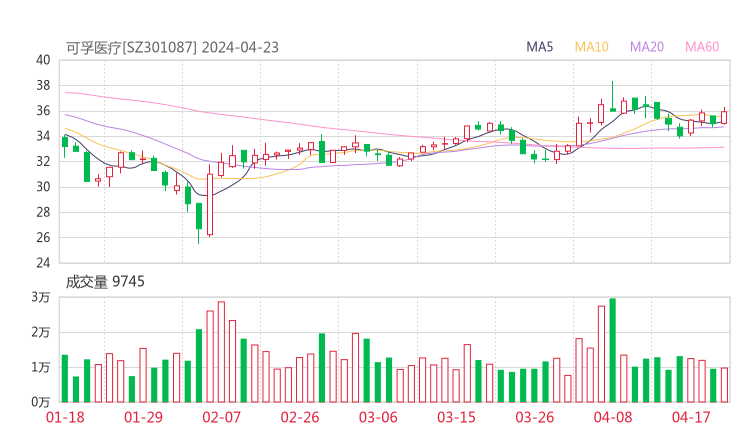Click the price axis value 38
The image size is (740, 440).
[x=43, y=85]
